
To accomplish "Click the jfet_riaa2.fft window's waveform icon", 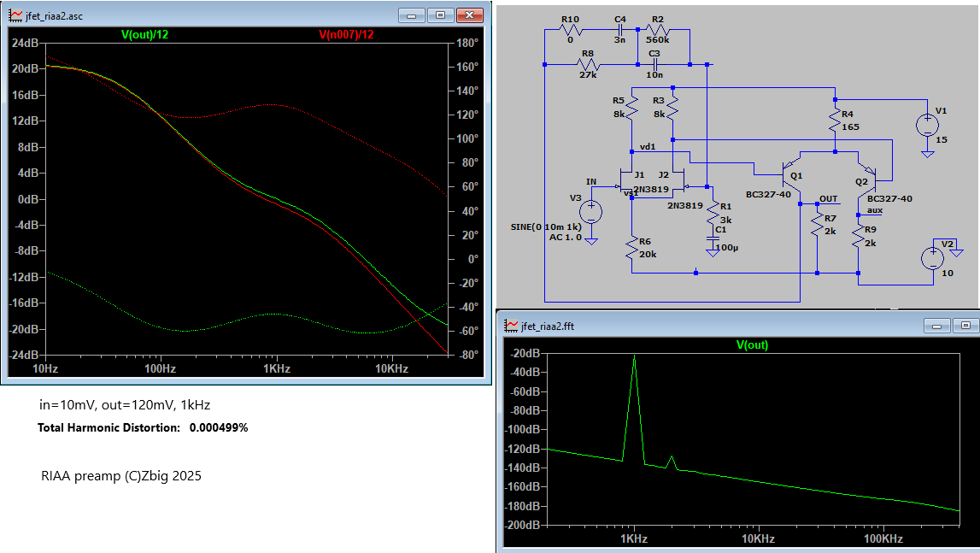I will click(511, 326).
